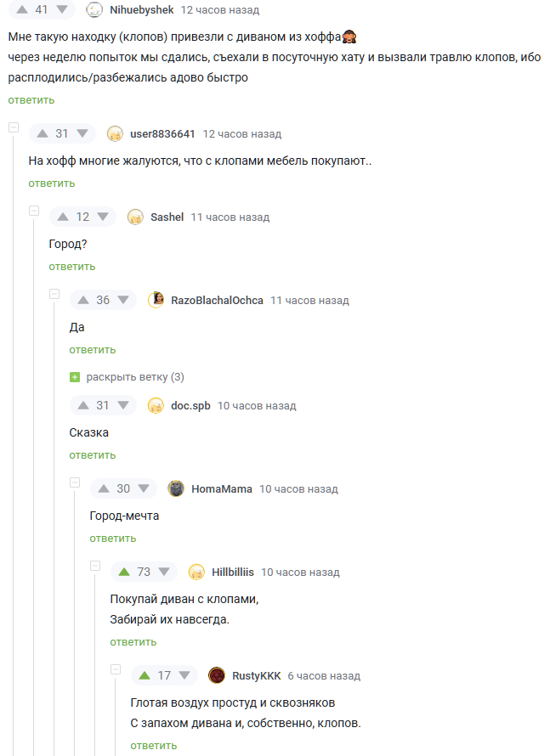This screenshot has width=550, height=756.
Task: Upvote the Hillbilliis comment with 73 points
Action: pos(124,572)
